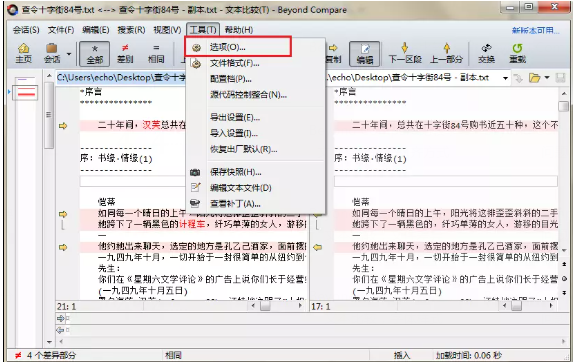The width and height of the screenshot is (573, 362).
Task: Close the 工具(T) menu
Action: coord(203,30)
